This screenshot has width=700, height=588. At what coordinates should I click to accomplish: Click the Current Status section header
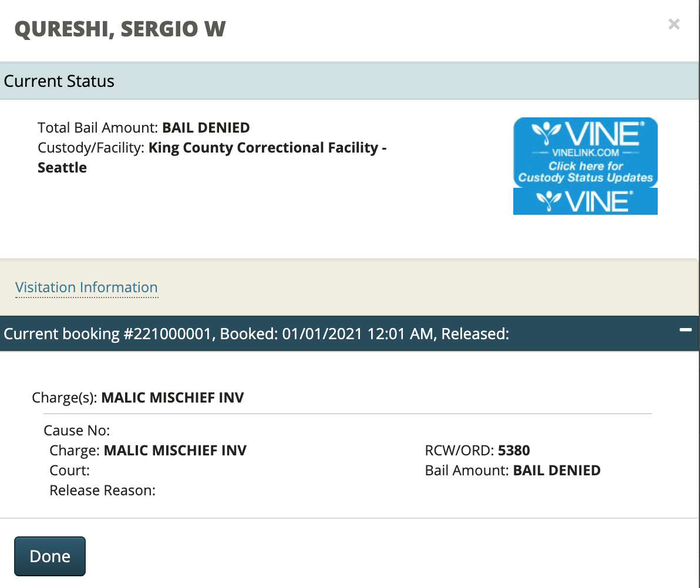point(59,81)
